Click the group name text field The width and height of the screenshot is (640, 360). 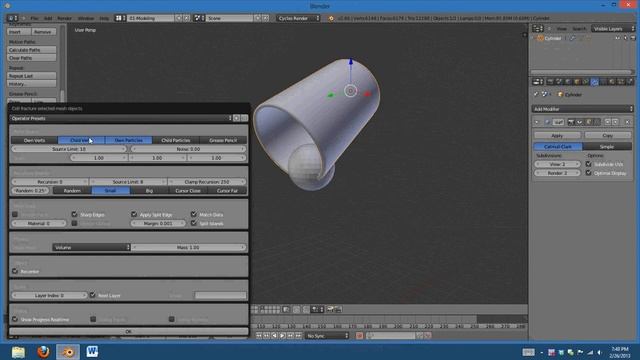pos(220,295)
